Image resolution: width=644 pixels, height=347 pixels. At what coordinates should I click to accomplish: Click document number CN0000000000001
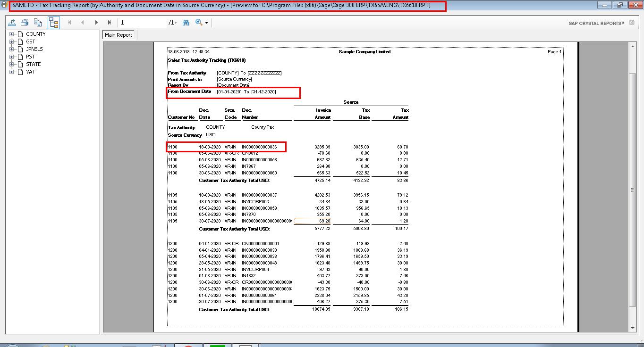[x=260, y=244]
